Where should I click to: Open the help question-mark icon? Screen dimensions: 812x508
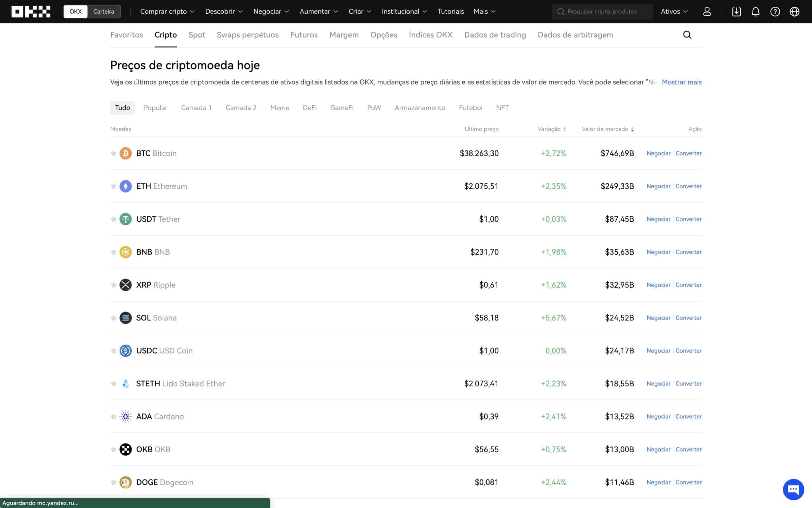[775, 11]
